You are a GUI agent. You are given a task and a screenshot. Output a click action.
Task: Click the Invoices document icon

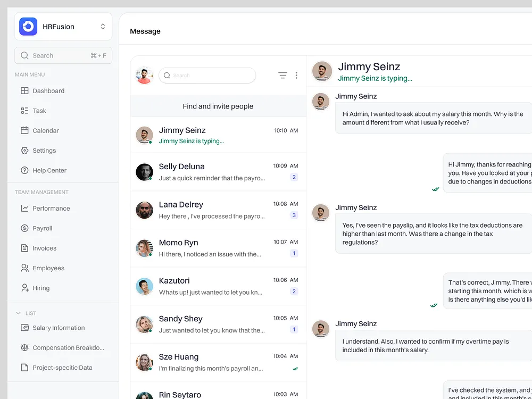[24, 248]
